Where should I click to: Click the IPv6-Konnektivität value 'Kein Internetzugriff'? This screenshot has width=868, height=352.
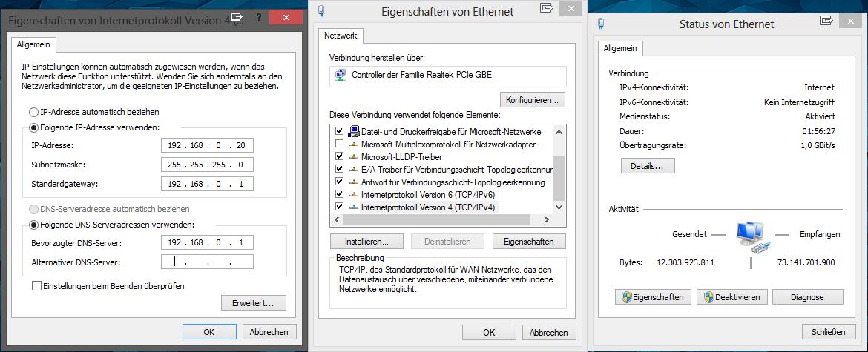pos(799,102)
